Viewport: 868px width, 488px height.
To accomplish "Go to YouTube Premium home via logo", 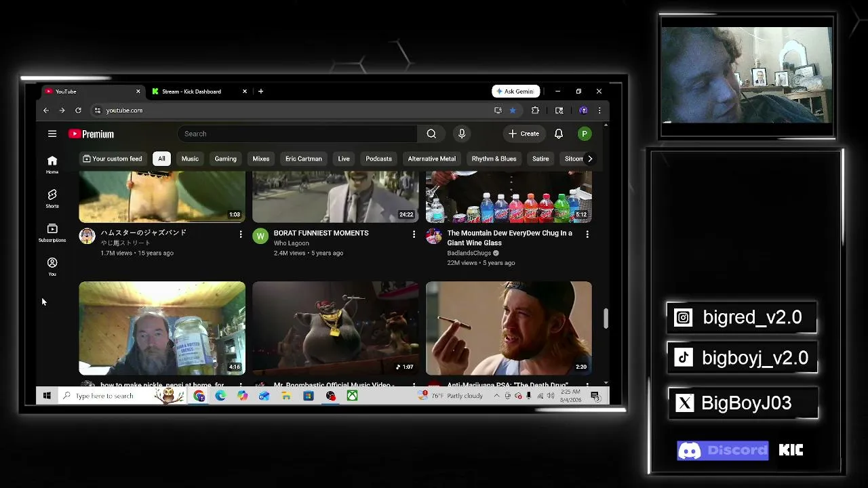I will (91, 134).
